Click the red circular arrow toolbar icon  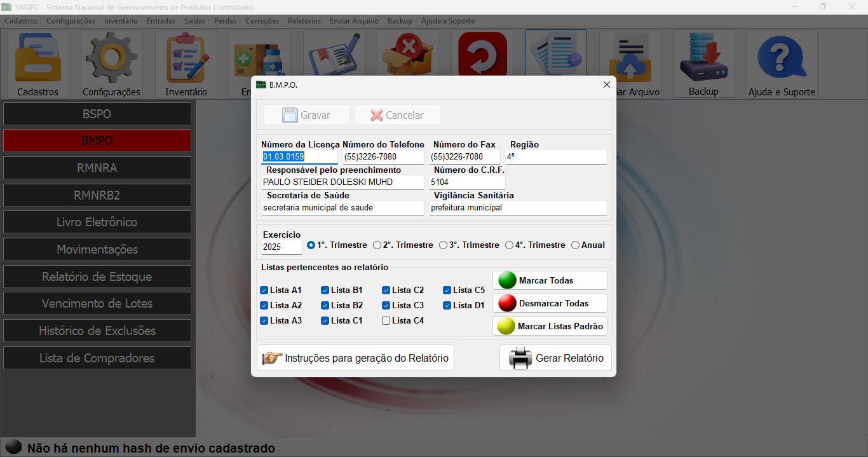pyautogui.click(x=482, y=53)
